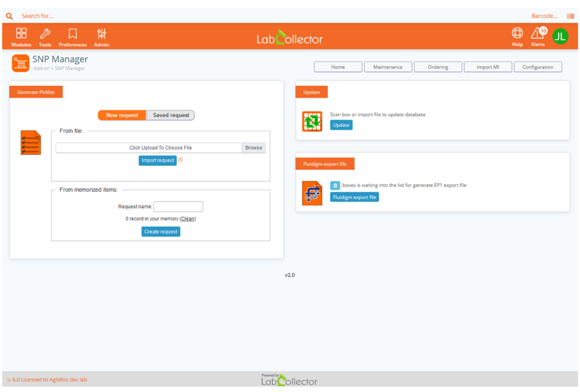Viewport: 580px width, 392px height.
Task: Click the Create request button
Action: pos(160,232)
